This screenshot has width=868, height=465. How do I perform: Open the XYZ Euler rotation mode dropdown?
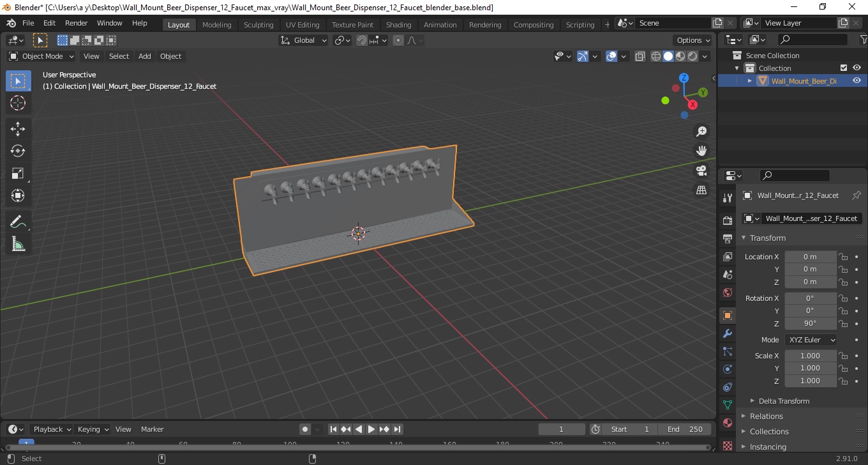coord(811,340)
